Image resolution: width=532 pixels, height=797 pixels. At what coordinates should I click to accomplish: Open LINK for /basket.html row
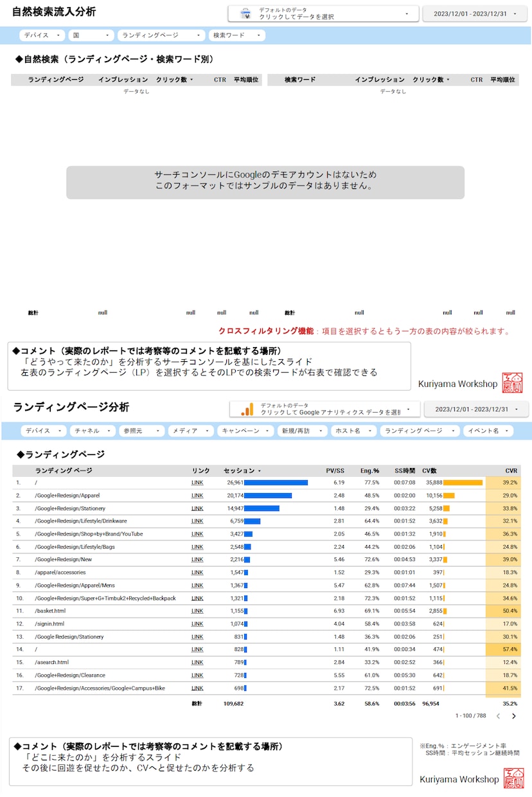coord(197,611)
